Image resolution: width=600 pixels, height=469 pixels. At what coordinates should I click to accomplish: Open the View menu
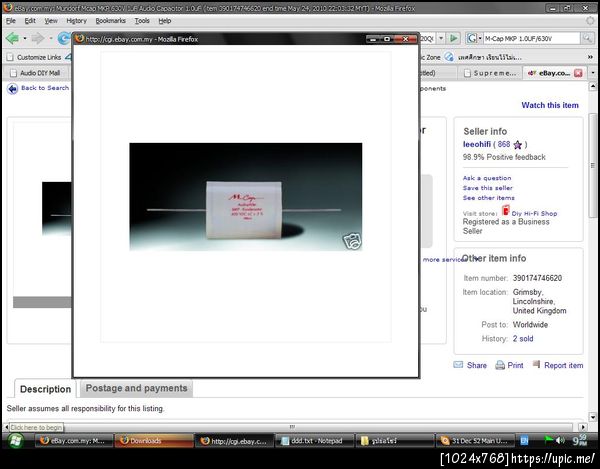click(x=51, y=21)
